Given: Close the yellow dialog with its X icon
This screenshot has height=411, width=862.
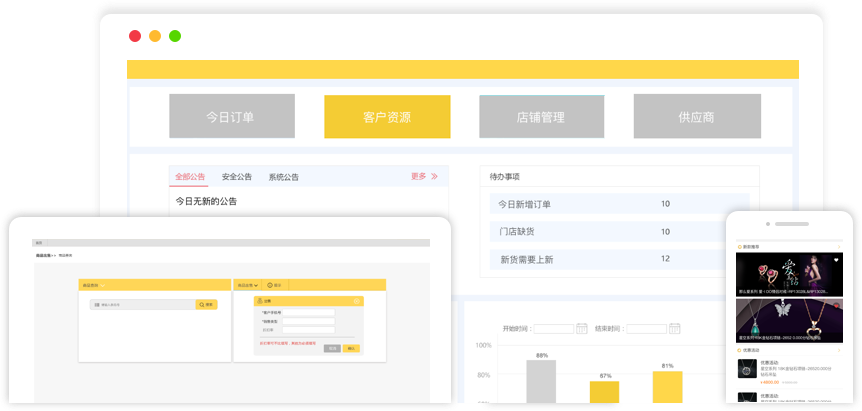Looking at the screenshot, I should point(356,301).
